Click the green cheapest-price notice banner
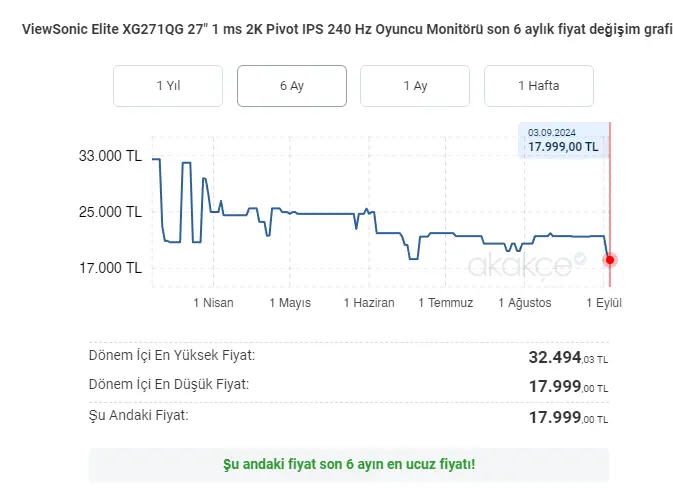 click(349, 464)
